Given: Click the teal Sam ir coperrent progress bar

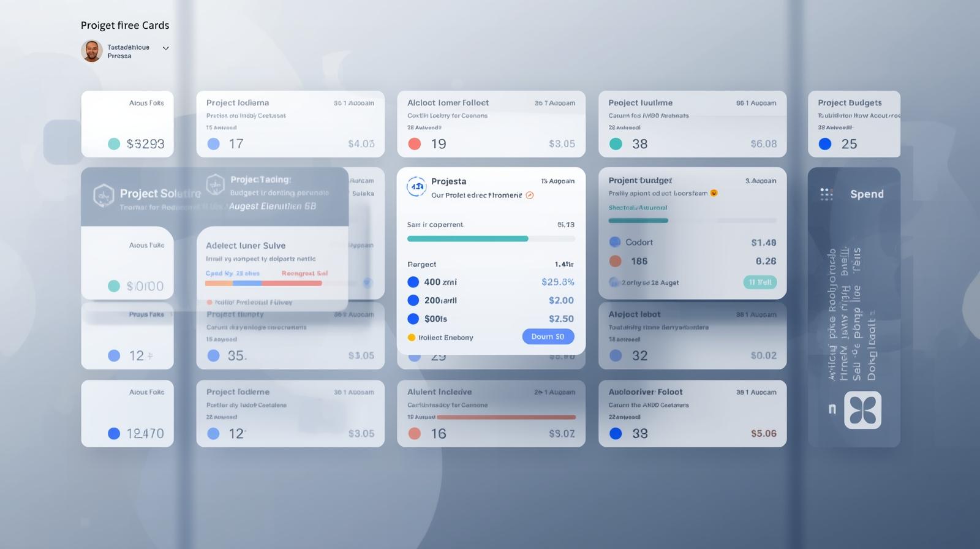Looking at the screenshot, I should [x=467, y=239].
